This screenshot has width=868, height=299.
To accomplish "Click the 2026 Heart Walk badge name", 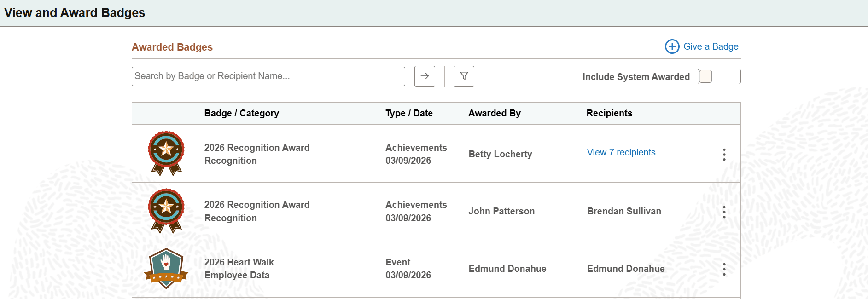I will pyautogui.click(x=239, y=262).
